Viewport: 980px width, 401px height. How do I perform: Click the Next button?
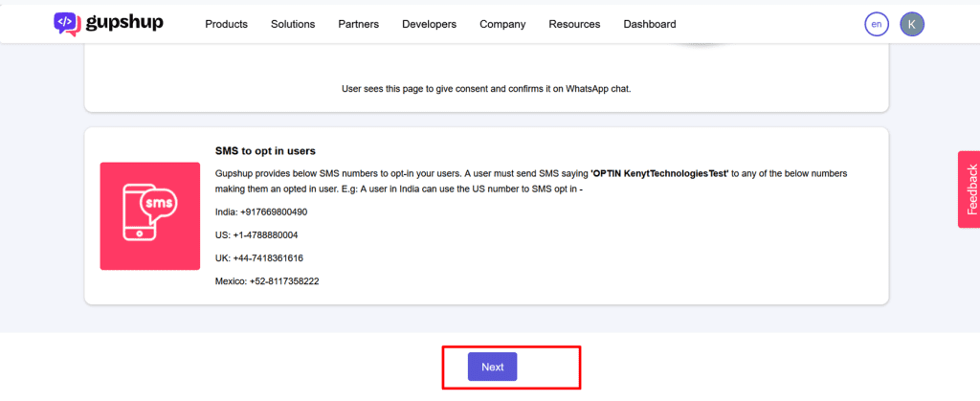(x=493, y=367)
